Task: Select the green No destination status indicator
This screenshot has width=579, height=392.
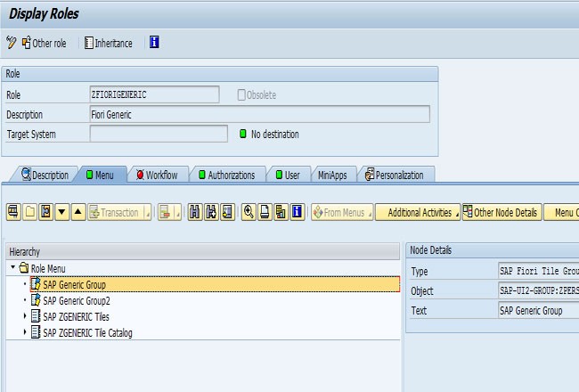Action: point(242,134)
